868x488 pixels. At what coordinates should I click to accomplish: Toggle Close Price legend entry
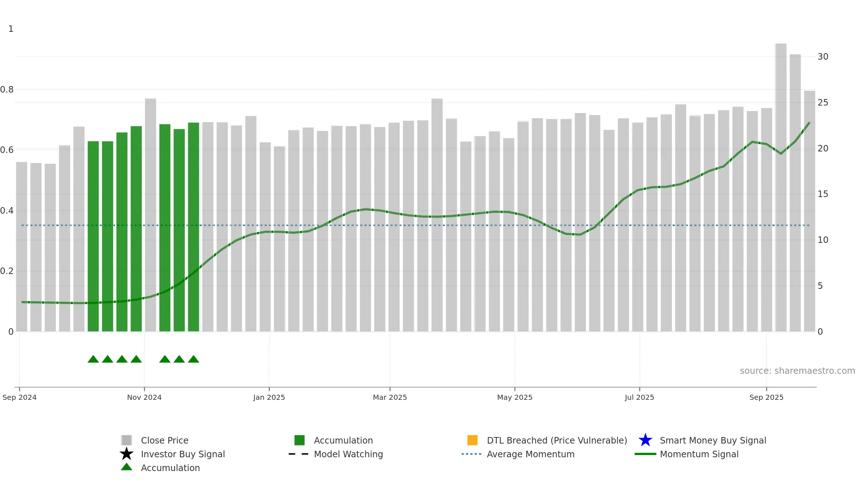tap(165, 440)
